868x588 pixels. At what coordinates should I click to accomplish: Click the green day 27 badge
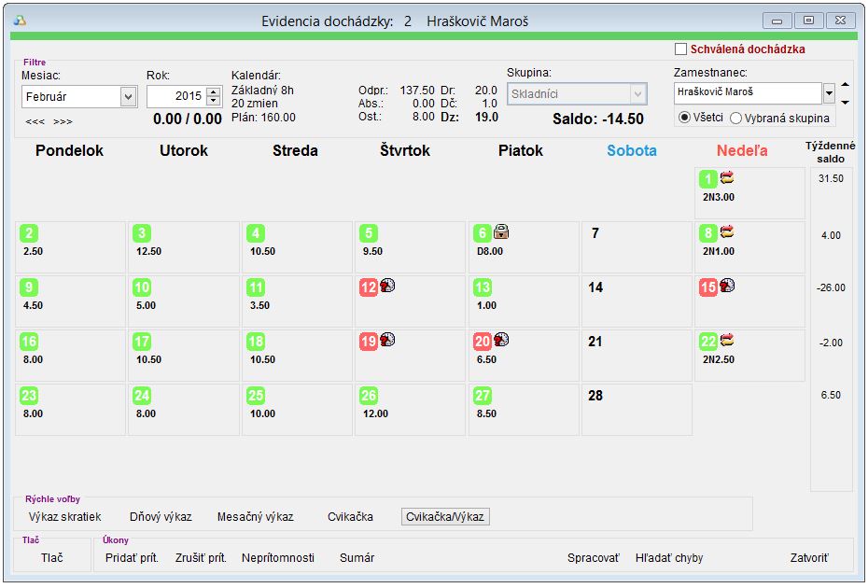tap(483, 396)
